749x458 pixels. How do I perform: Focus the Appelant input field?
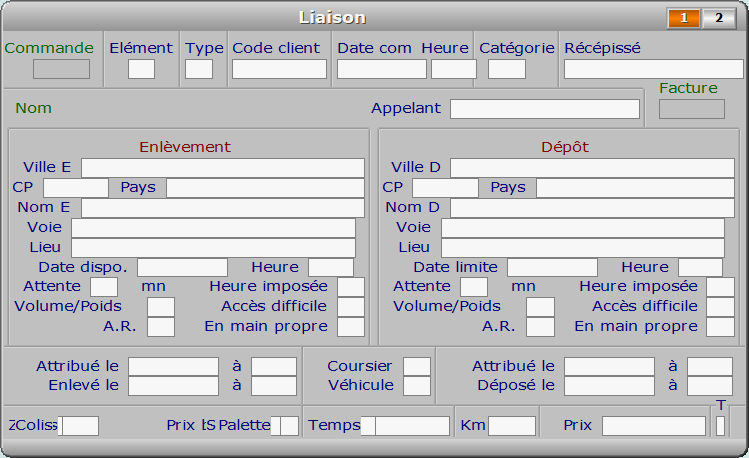coord(545,109)
